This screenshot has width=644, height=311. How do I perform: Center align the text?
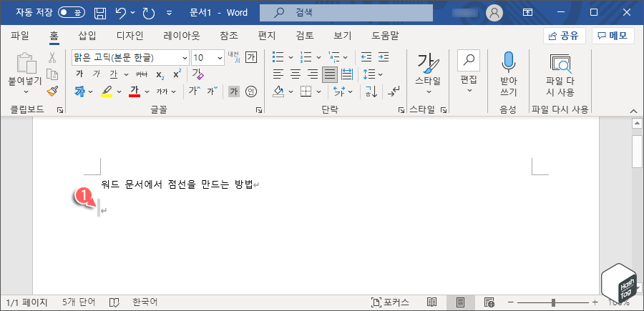tap(296, 74)
